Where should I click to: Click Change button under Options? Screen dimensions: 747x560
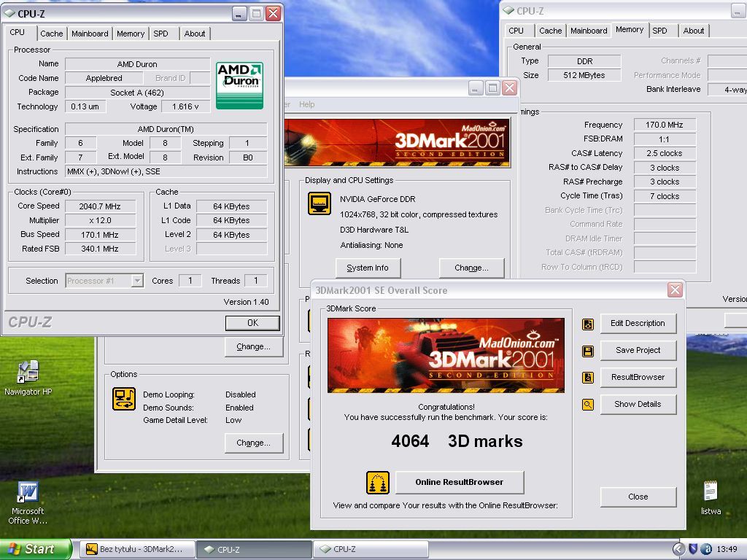tap(253, 443)
